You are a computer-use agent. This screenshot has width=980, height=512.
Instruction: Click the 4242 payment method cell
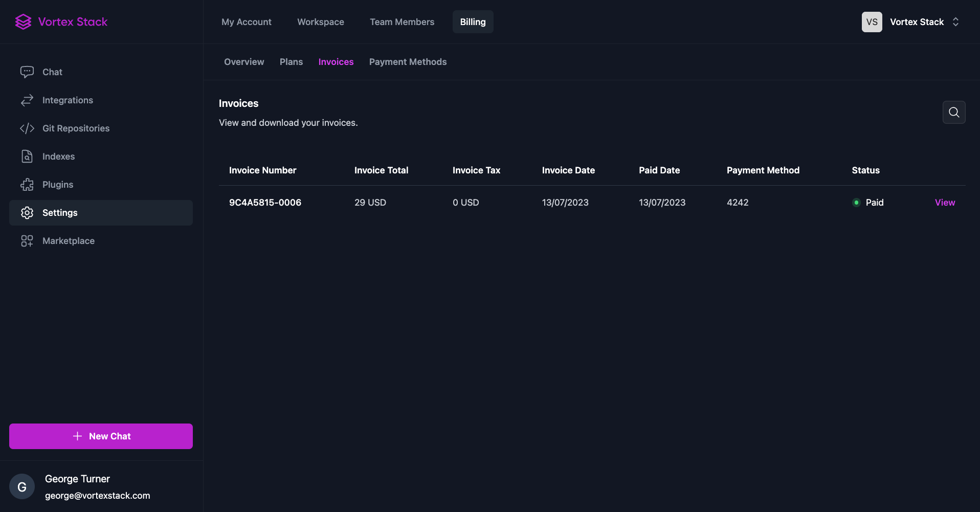pos(738,203)
